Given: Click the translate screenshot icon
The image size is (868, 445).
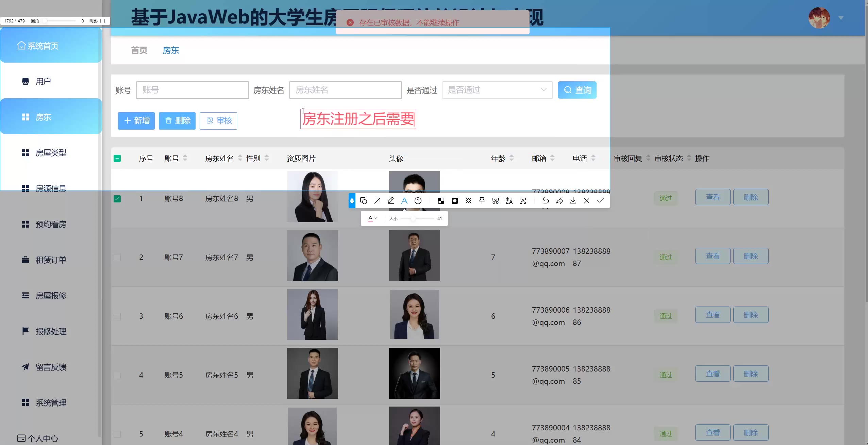Looking at the screenshot, I should pyautogui.click(x=509, y=201).
